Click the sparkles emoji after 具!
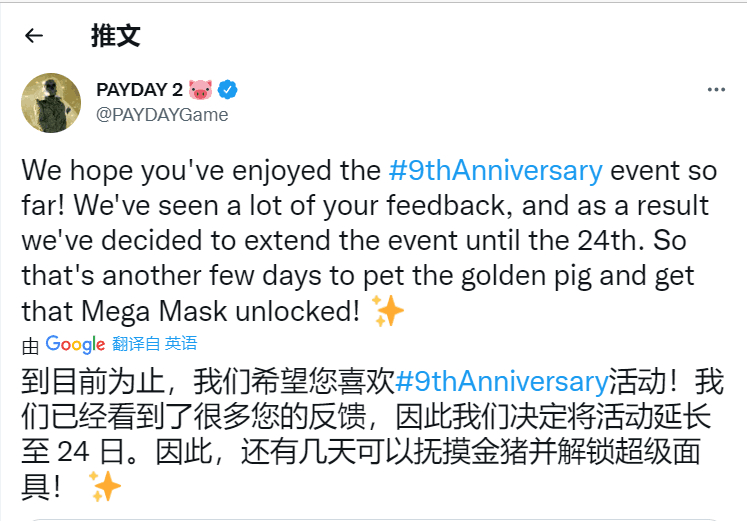The height and width of the screenshot is (521, 747). coord(105,486)
